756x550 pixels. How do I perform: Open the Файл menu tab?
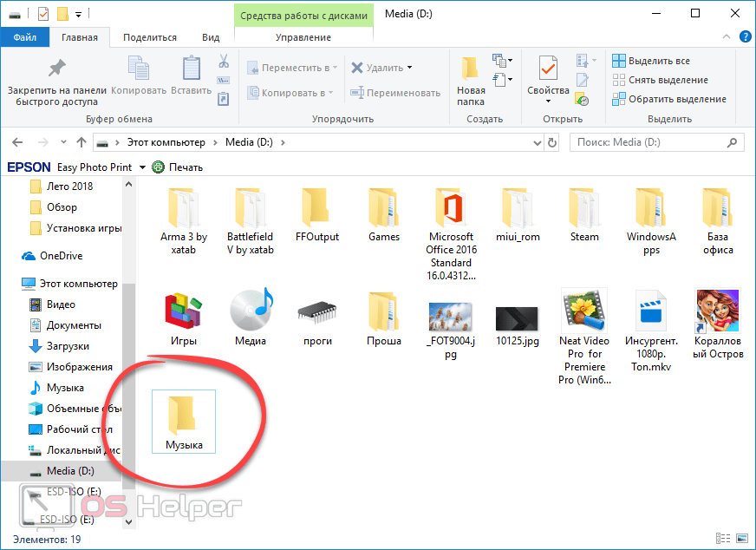(x=24, y=37)
